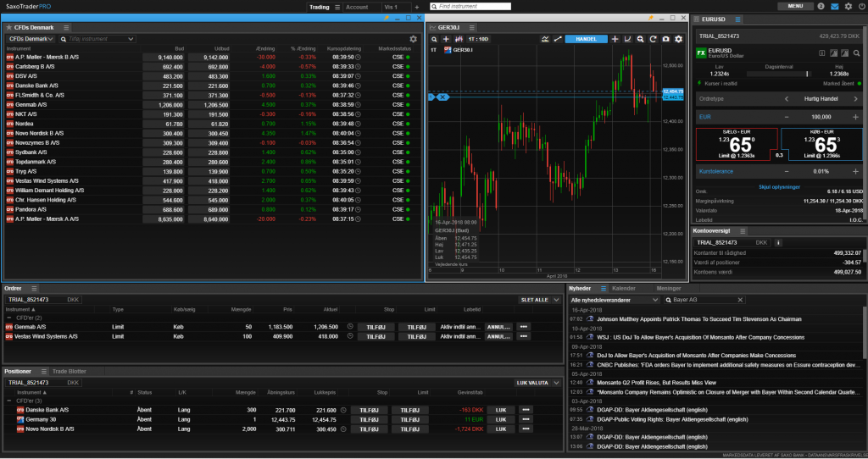Open Ordrer panel hamburger menu
868x459 pixels.
tap(34, 289)
